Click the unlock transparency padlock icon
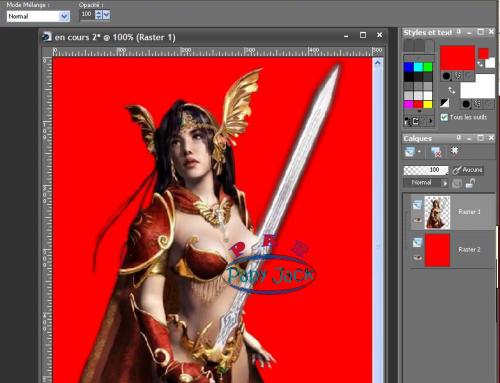Screen dimensions: 500x383 click(x=470, y=183)
